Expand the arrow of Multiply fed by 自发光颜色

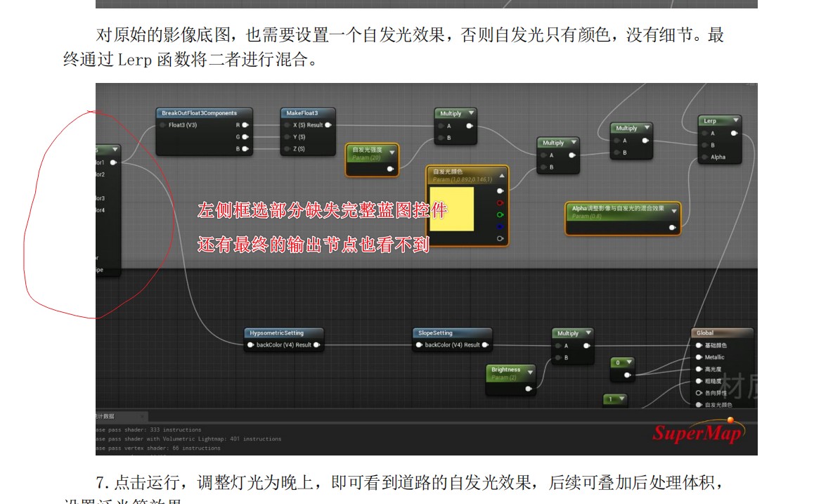pos(573,143)
